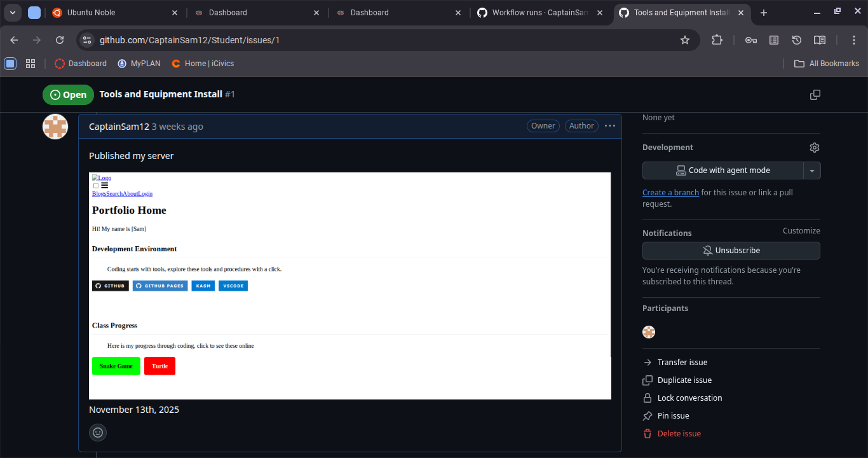Select Delete issue in the sidebar
The height and width of the screenshot is (458, 868).
(x=679, y=434)
